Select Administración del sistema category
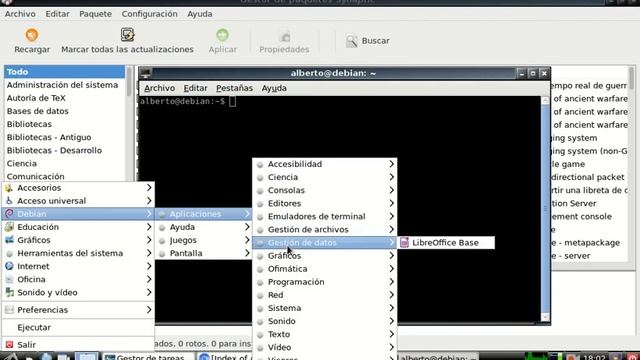This screenshot has width=640, height=360. 64,85
